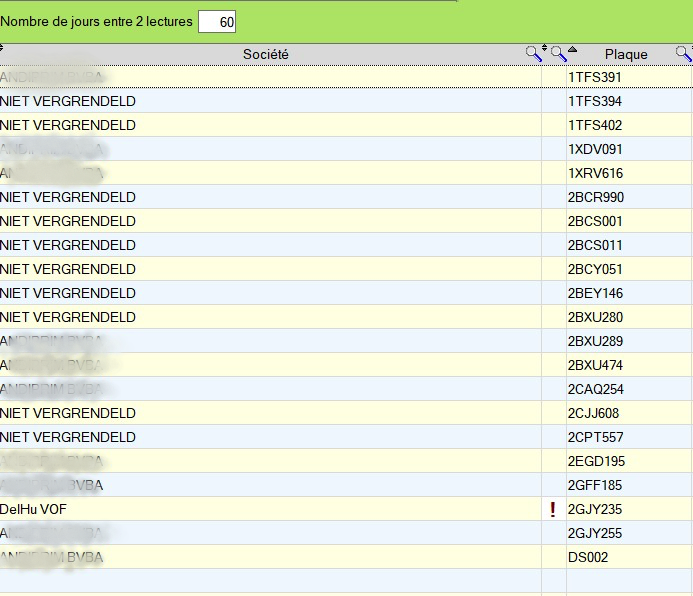The image size is (693, 596).
Task: Click the red exclamation mark beside DelHu VOF
Action: pyautogui.click(x=553, y=510)
